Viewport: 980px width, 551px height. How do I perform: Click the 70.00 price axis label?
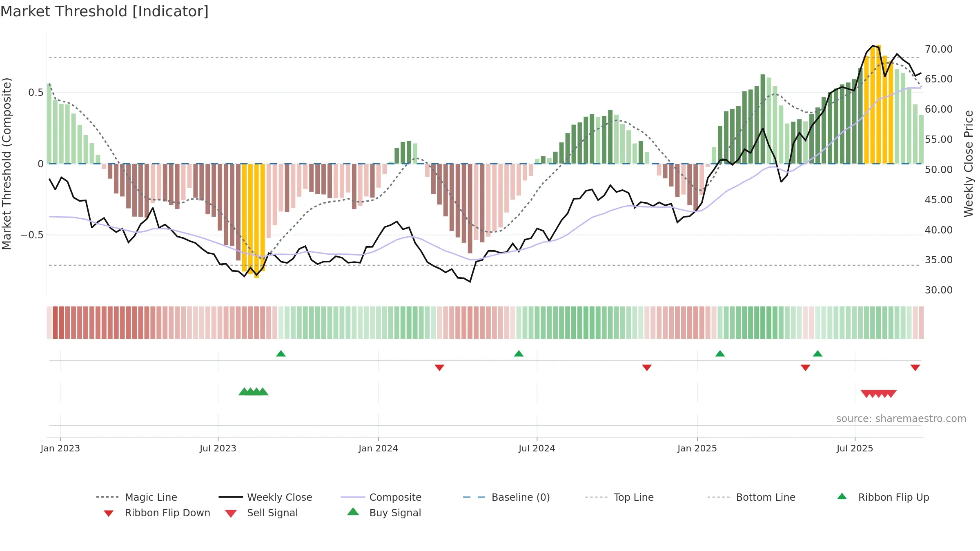tap(939, 49)
